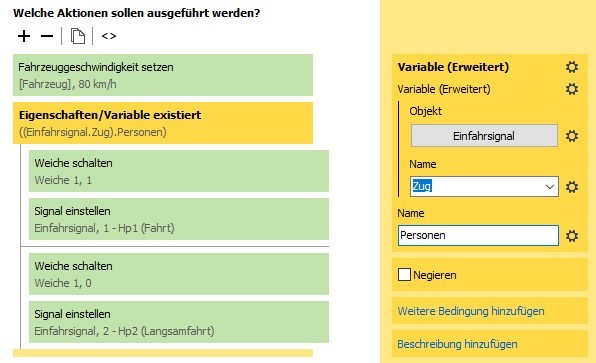The image size is (596, 363).
Task: Remove selected action with minus icon
Action: 47,36
